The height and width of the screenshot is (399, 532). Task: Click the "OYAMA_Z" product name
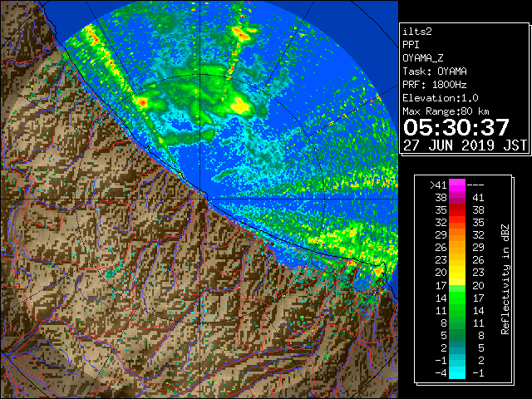423,58
